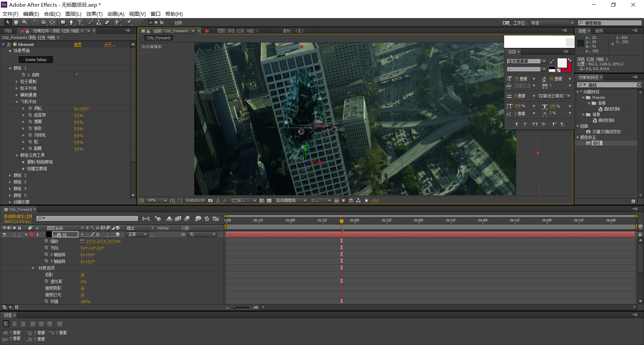Select the Roto Brush tool
The width and height of the screenshot is (644, 345).
coord(118,22)
